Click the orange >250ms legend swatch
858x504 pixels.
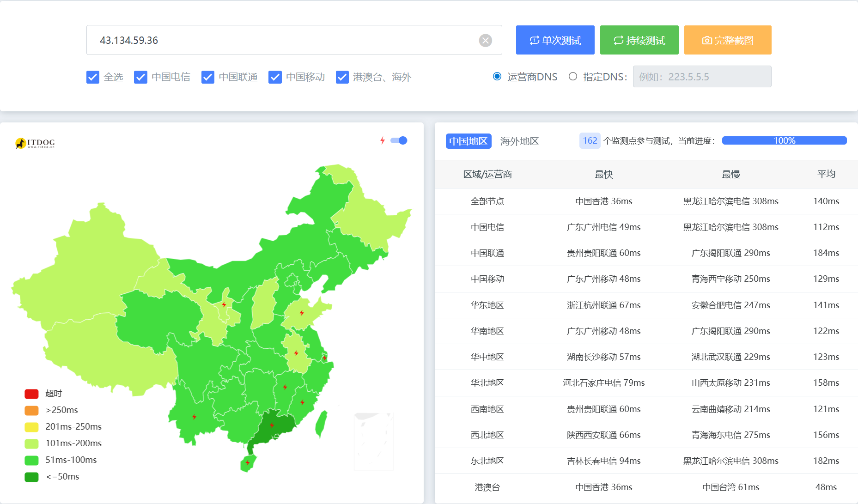31,410
